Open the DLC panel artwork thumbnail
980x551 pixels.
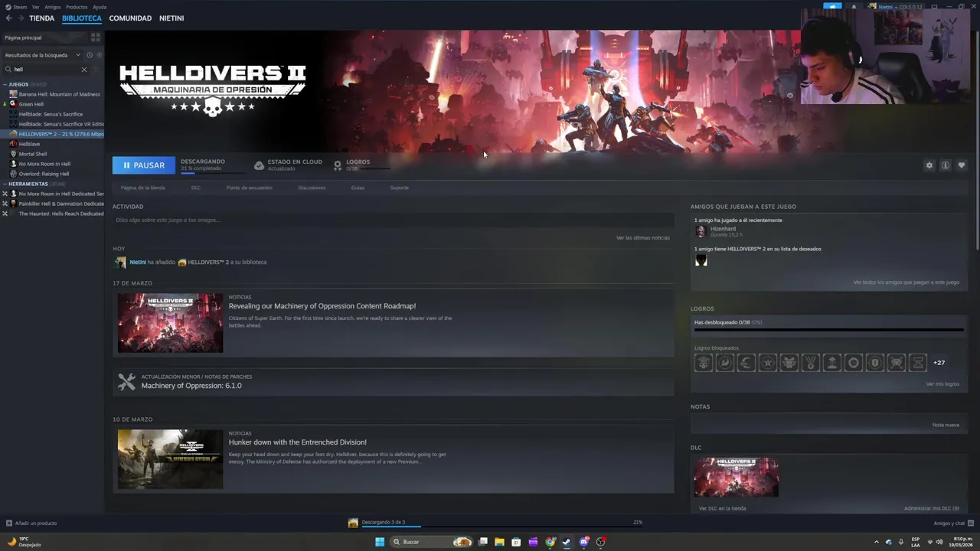(737, 477)
